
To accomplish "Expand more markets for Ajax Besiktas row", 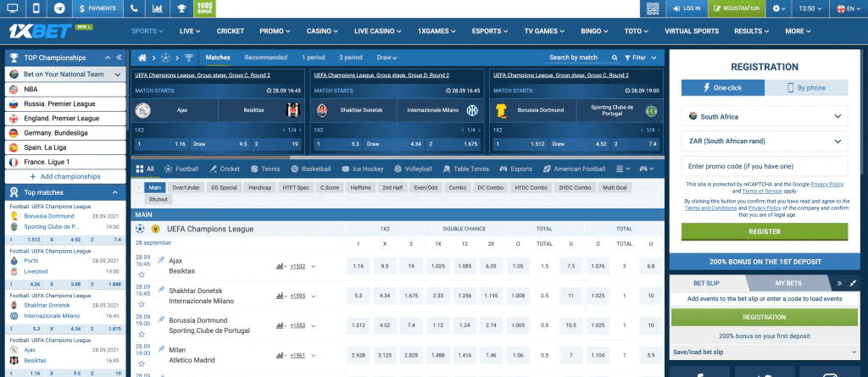I will tap(314, 266).
